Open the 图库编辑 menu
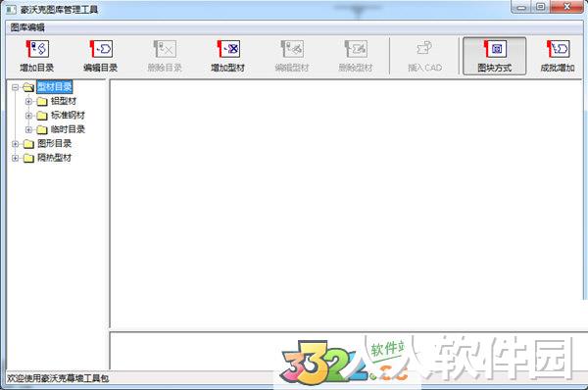Screen dimensions: 588x390 tap(27, 27)
